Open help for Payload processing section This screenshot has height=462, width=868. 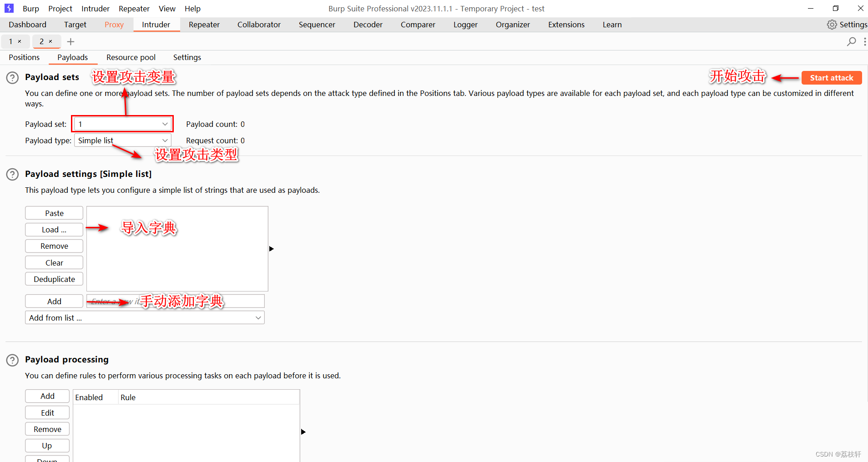pyautogui.click(x=12, y=360)
